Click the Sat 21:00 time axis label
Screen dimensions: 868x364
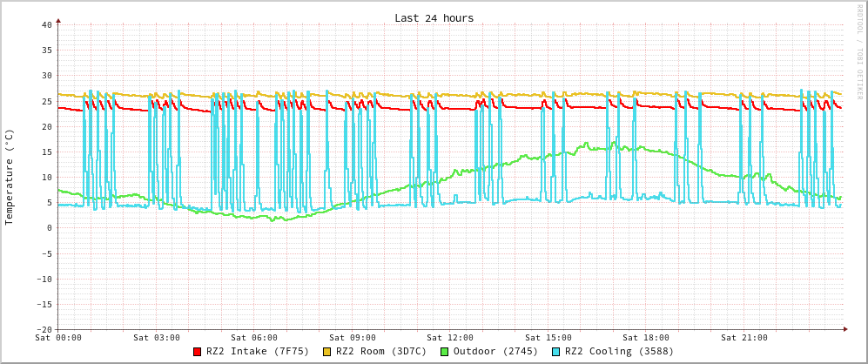(x=744, y=338)
